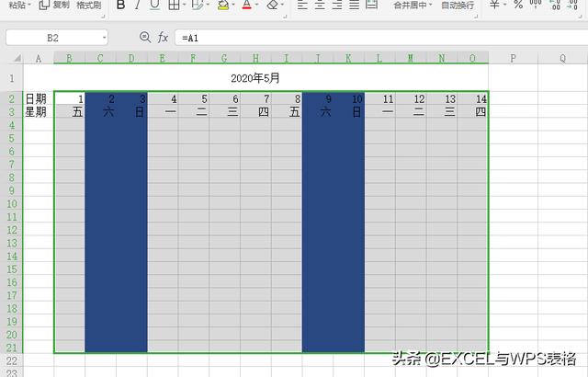Select the 六 weekday cell under date 2

[100, 112]
